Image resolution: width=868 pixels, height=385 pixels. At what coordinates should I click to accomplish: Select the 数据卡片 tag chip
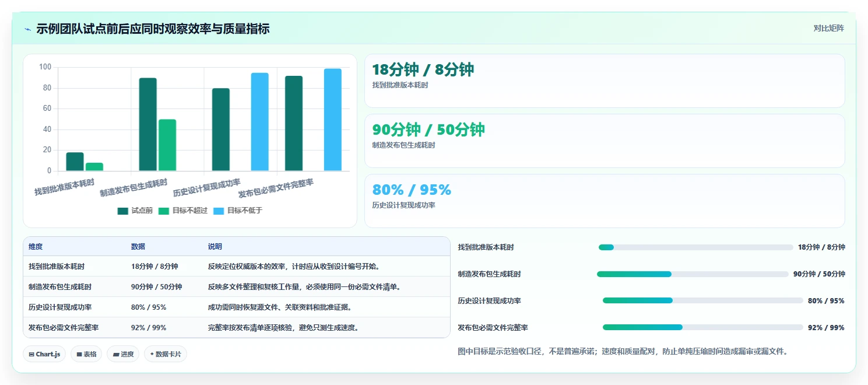[166, 354]
